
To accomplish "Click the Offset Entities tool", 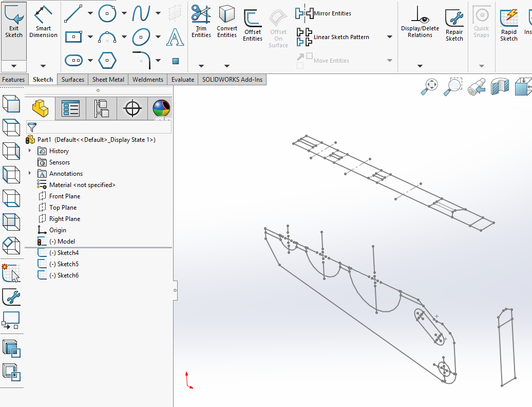I will [253, 25].
